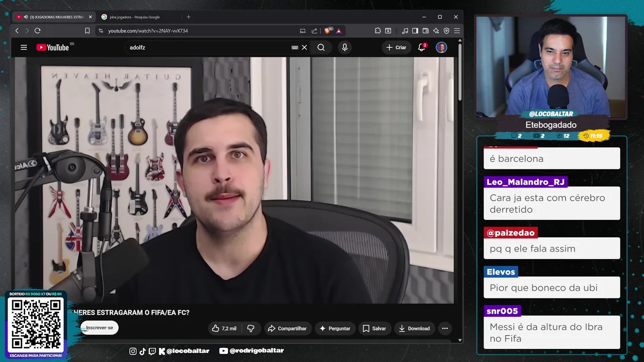Switch to the 'pina jogadora' Google tab
Image resolution: width=644 pixels, height=362 pixels.
(134, 17)
